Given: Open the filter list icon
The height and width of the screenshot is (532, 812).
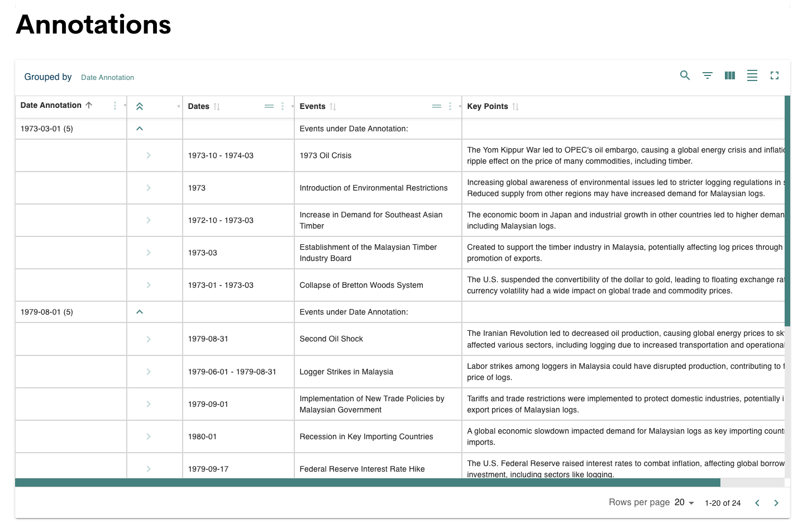Looking at the screenshot, I should pyautogui.click(x=707, y=75).
